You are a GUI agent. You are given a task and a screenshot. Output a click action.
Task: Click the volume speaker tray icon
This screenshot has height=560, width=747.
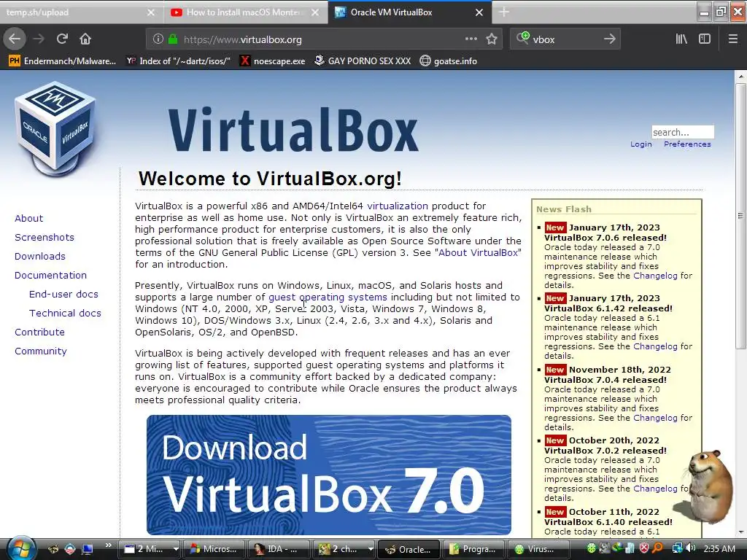point(690,548)
